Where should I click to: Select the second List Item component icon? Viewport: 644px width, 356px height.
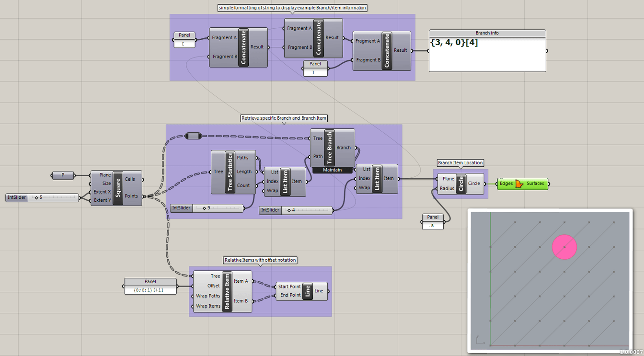tap(377, 178)
